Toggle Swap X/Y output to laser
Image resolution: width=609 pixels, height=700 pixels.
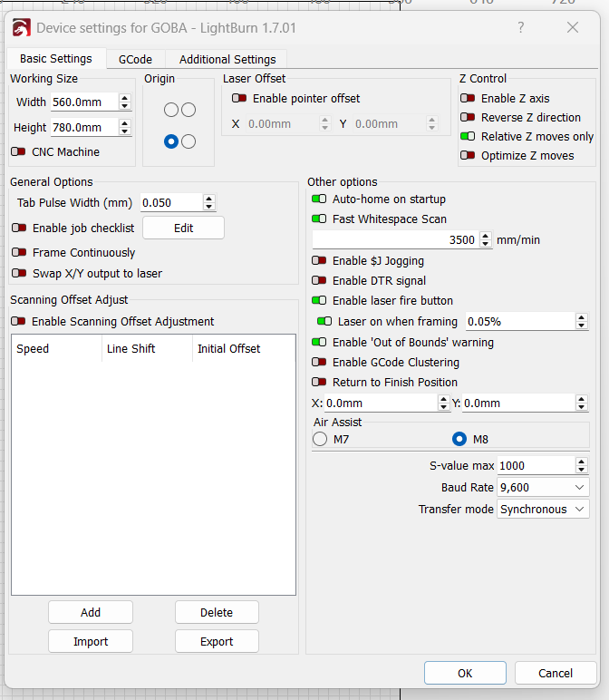(19, 273)
